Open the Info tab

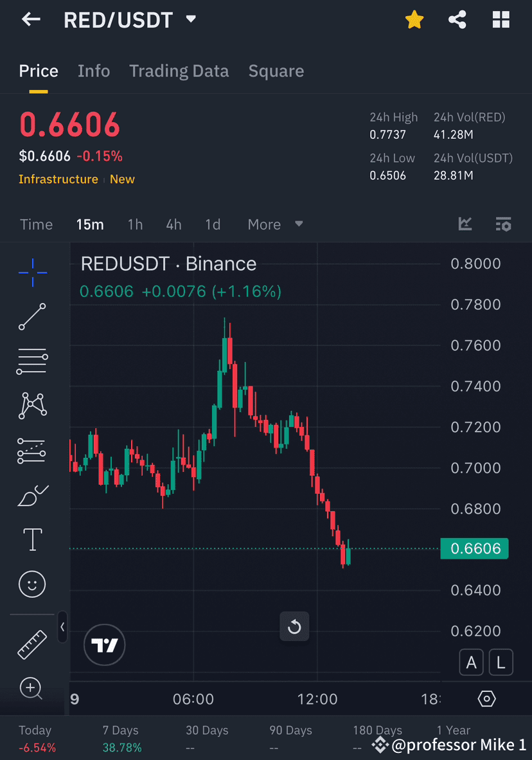pyautogui.click(x=94, y=71)
